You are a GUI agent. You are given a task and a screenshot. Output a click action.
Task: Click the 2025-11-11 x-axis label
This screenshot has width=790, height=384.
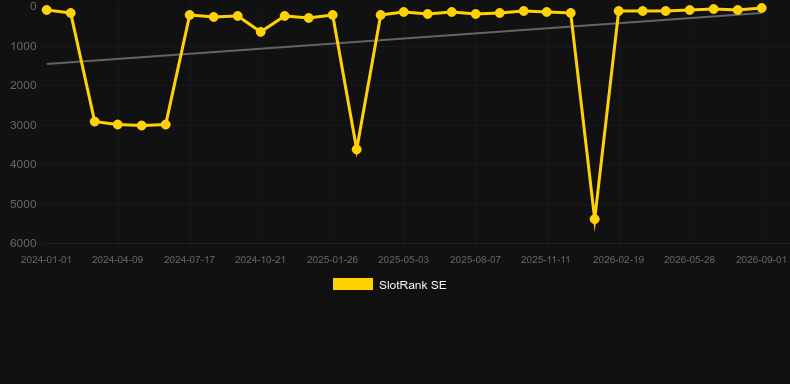(546, 260)
